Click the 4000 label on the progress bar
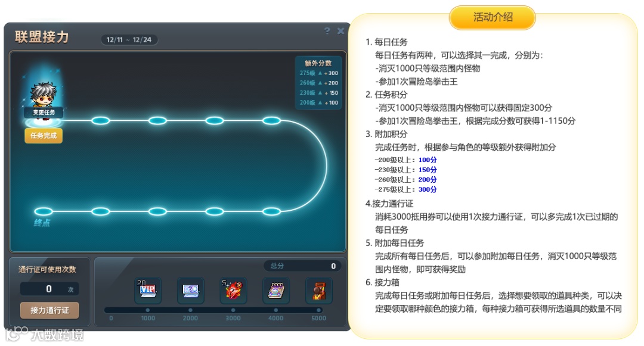The height and width of the screenshot is (346, 644). 276,318
